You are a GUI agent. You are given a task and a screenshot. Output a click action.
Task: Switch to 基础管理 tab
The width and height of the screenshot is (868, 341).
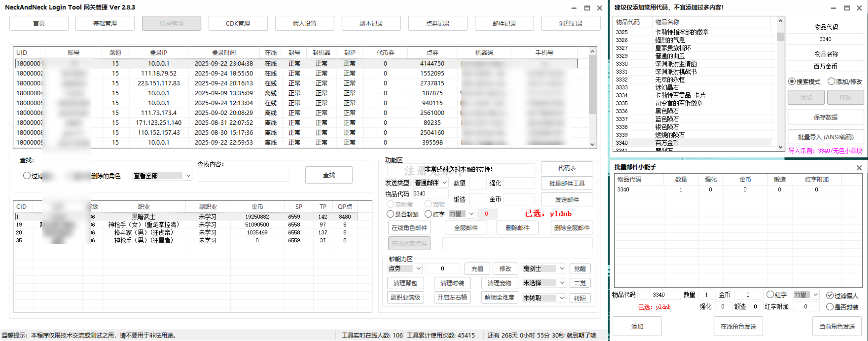click(x=105, y=23)
